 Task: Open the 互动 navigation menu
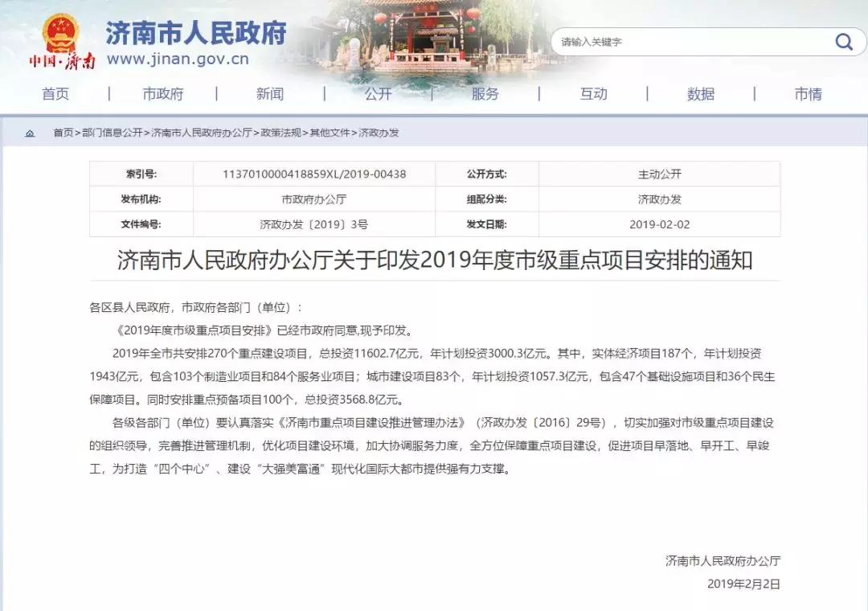click(593, 94)
